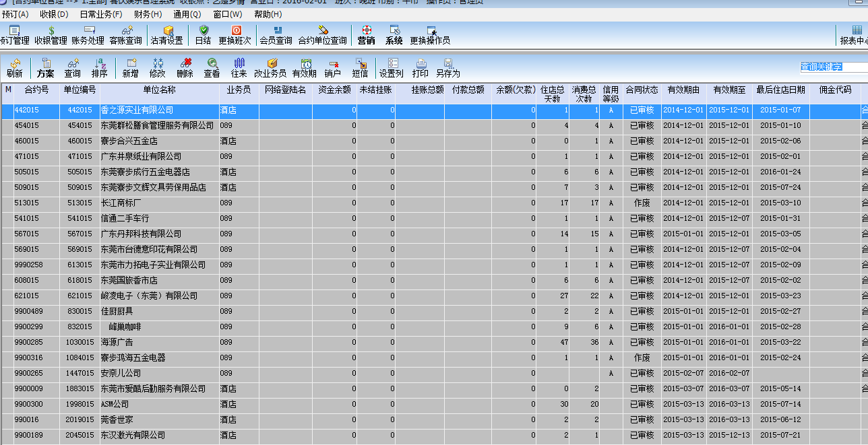Screen dimensions: 868x445
Task: Open the 方案 scheme tool
Action: (x=46, y=68)
